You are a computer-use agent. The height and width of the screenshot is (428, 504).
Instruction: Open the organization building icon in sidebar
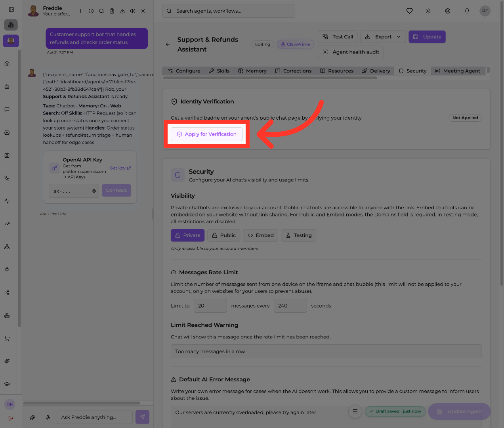point(11,25)
